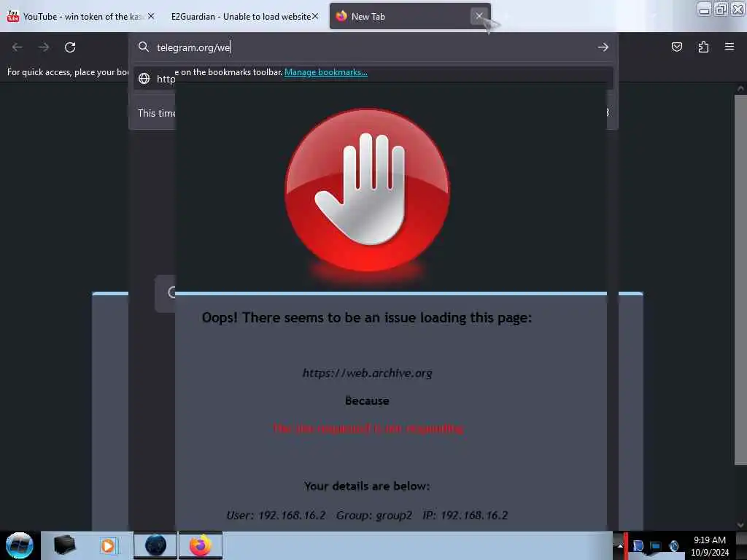Click the browser forward arrow
This screenshot has height=560, width=747.
tap(44, 47)
